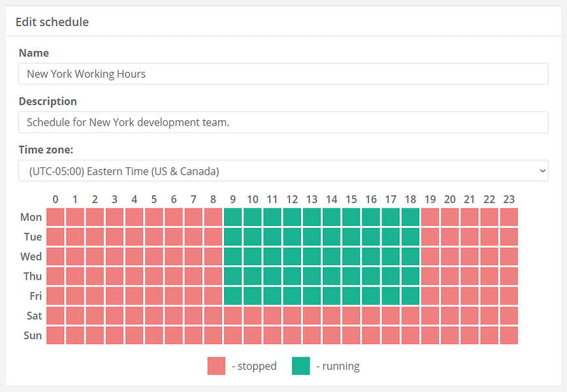Click the Mon row label
567x392 pixels.
pos(31,217)
